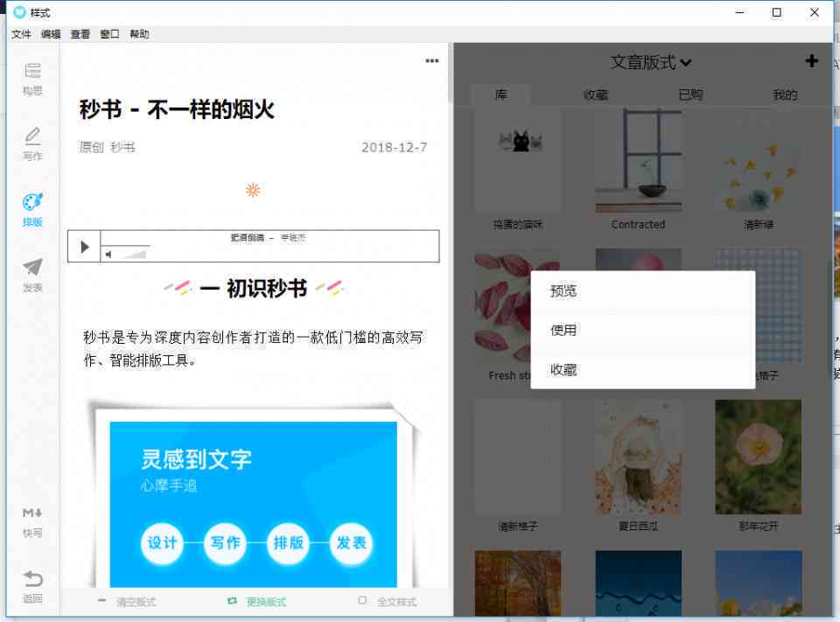The height and width of the screenshot is (622, 840).
Task: Switch to the 库 library tab
Action: click(500, 94)
